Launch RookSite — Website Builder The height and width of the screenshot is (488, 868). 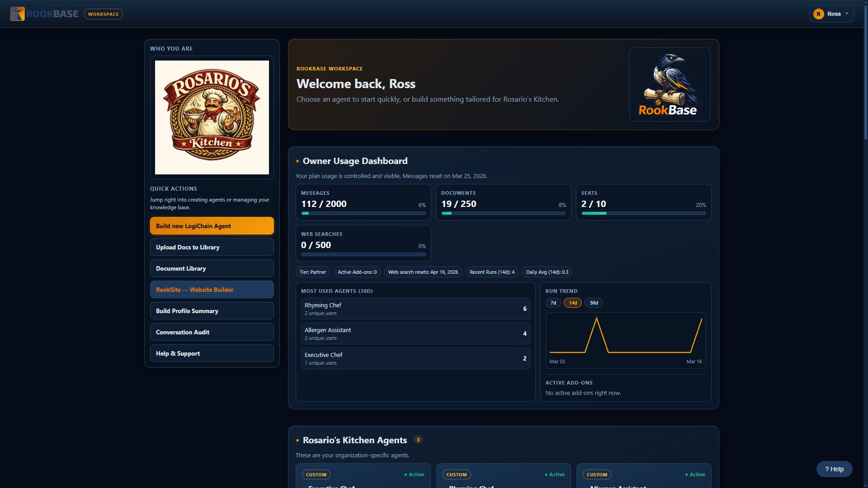point(212,289)
